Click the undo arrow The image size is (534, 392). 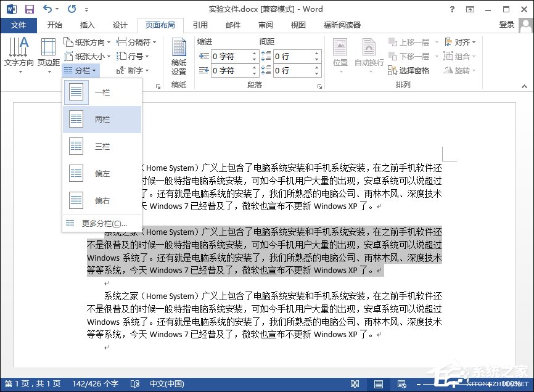46,9
